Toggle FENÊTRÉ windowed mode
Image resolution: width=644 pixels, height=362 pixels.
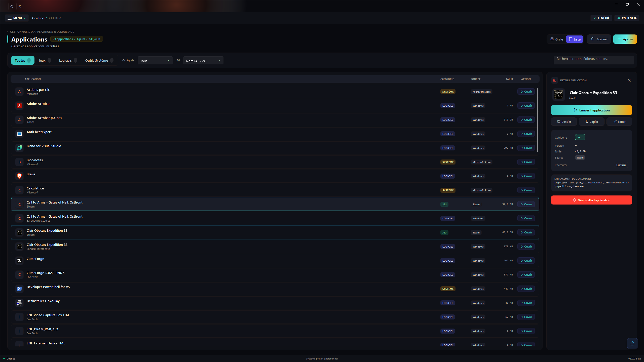[601, 18]
